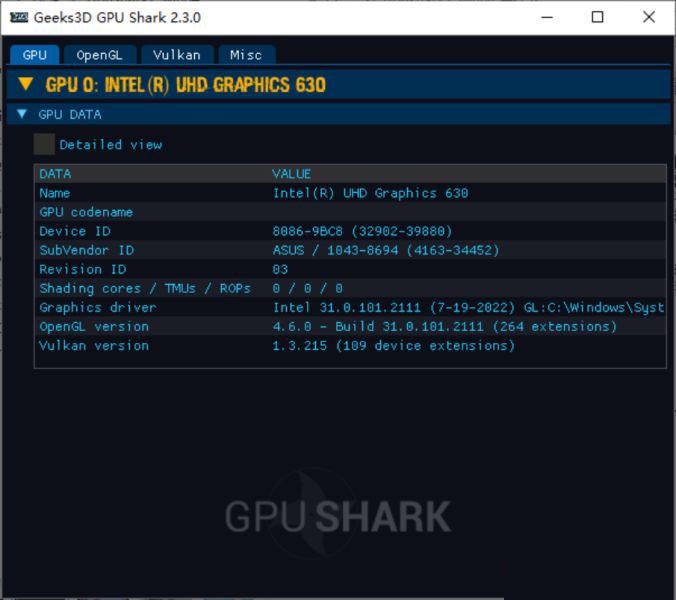Click the GPU Shark app icon in title bar
This screenshot has width=676, height=600.
click(x=19, y=17)
